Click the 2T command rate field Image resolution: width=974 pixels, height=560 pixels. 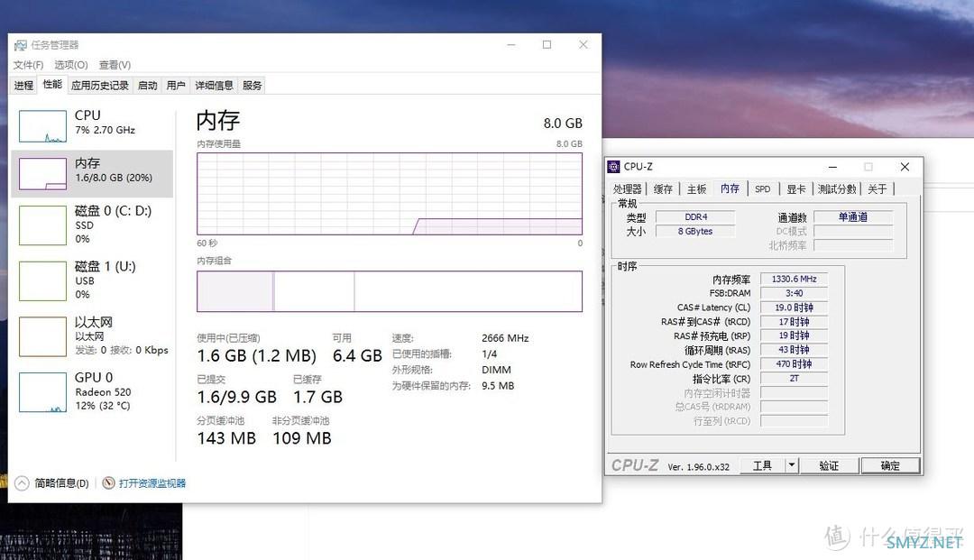point(794,378)
